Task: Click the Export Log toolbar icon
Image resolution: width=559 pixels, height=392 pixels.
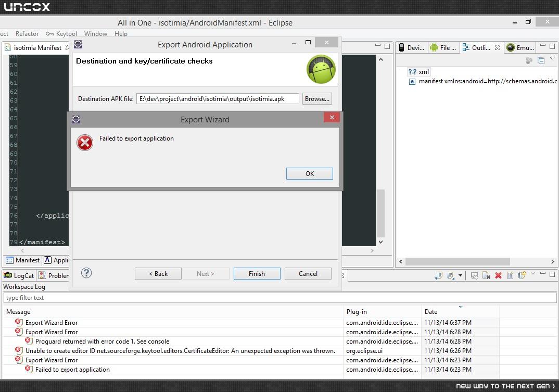Action: pos(438,275)
